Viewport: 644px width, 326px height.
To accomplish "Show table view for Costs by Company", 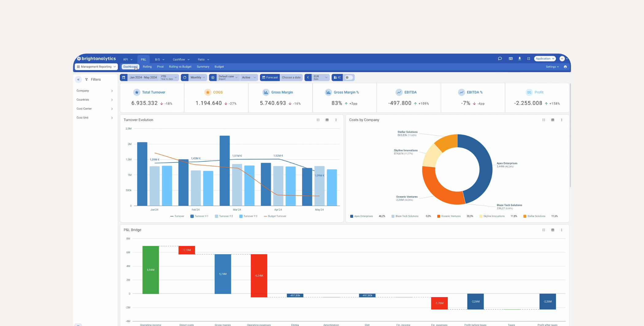I will (x=553, y=120).
